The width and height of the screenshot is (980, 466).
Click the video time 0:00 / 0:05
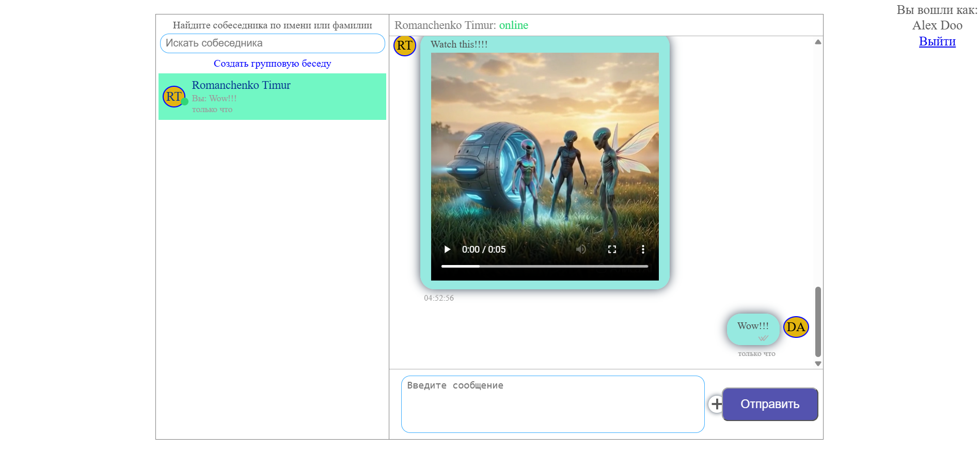pos(484,250)
